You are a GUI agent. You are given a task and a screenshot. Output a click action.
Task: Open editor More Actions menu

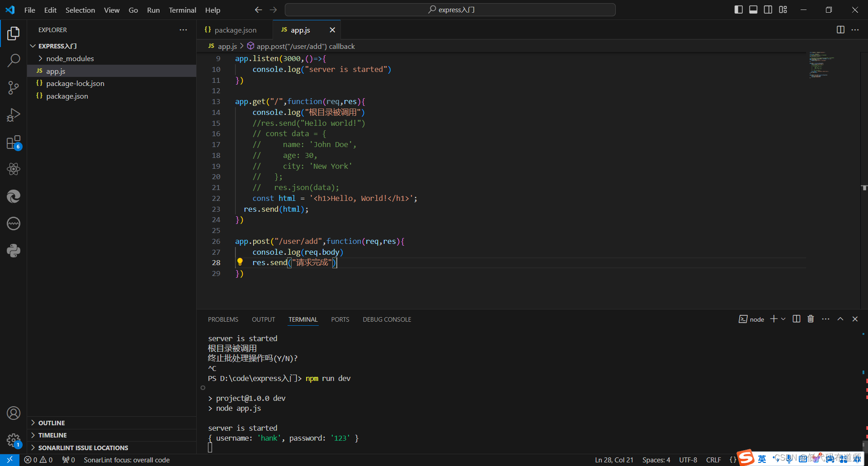855,29
